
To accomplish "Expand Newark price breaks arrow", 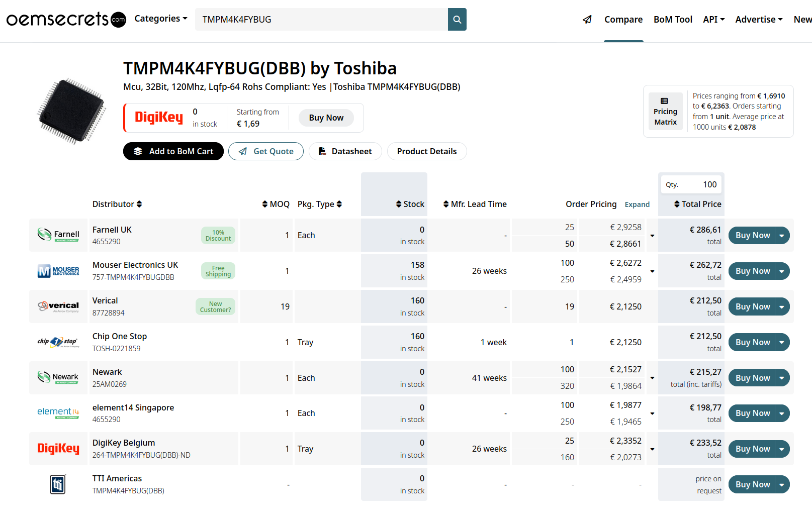I will tap(652, 378).
